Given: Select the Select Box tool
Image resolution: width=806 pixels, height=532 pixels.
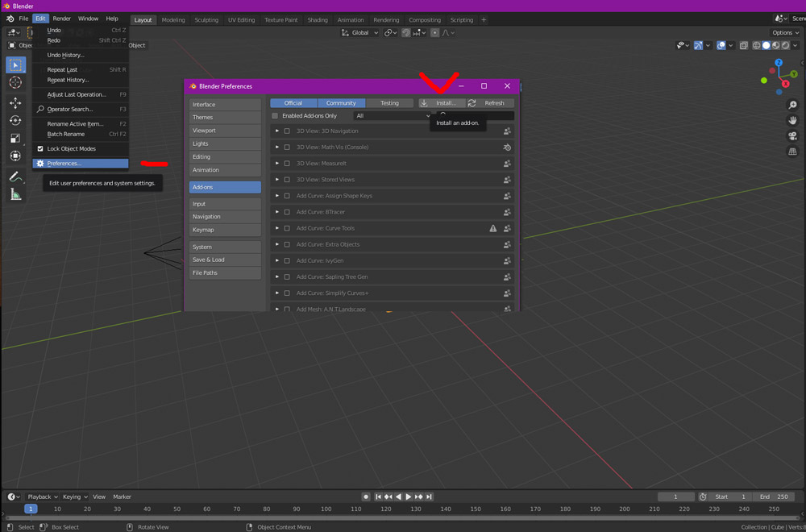Looking at the screenshot, I should coord(15,65).
